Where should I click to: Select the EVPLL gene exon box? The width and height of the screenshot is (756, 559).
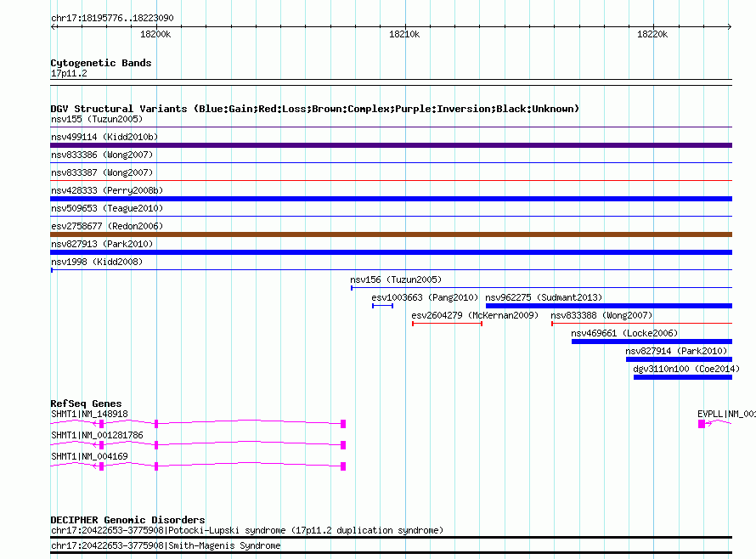click(702, 424)
